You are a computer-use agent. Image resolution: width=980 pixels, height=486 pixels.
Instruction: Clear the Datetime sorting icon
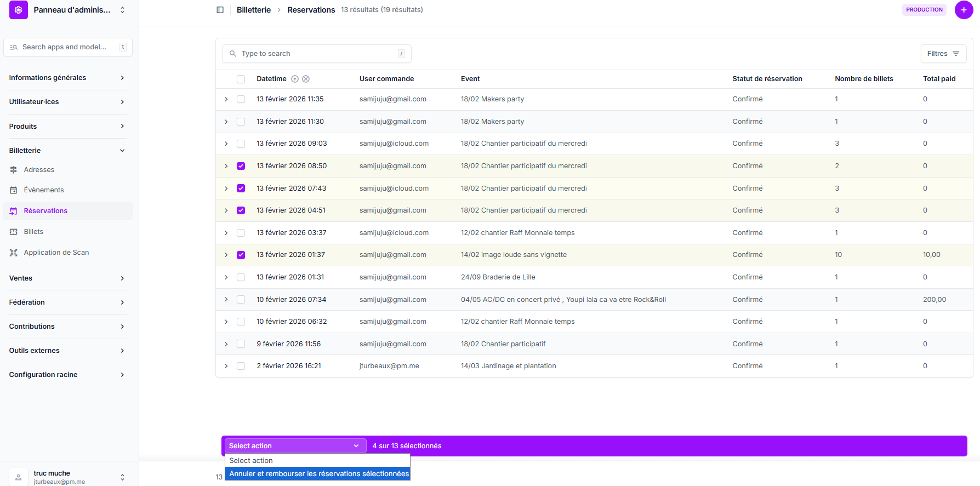[x=306, y=79]
